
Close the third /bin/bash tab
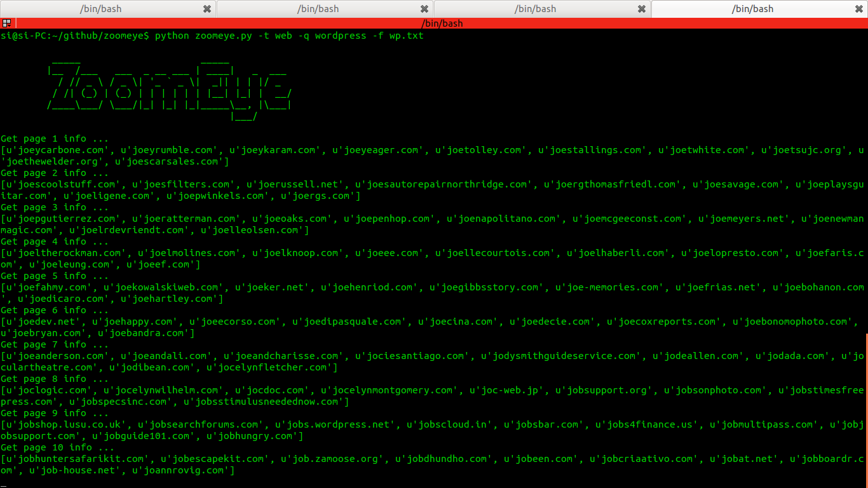(642, 9)
